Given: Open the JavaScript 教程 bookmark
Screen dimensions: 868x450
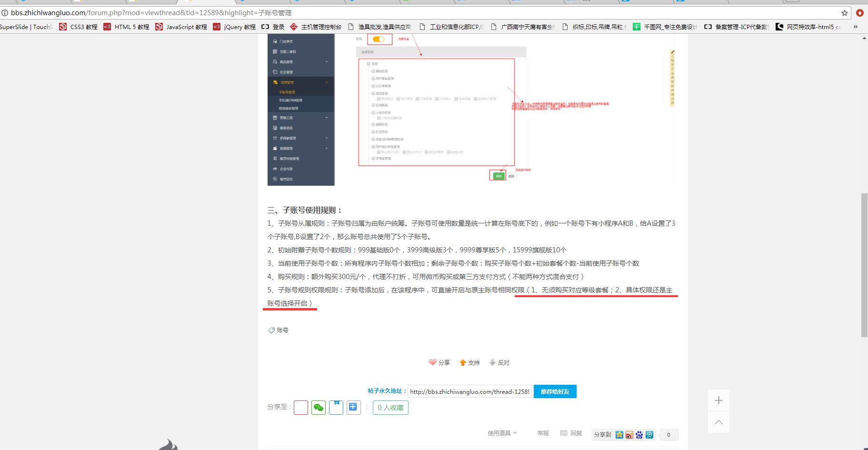Looking at the screenshot, I should tap(181, 27).
